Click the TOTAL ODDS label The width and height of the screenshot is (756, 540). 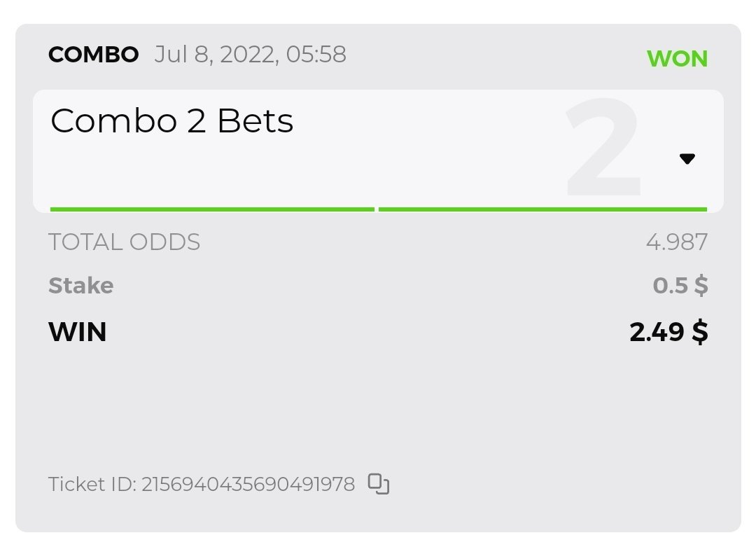pyautogui.click(x=124, y=242)
